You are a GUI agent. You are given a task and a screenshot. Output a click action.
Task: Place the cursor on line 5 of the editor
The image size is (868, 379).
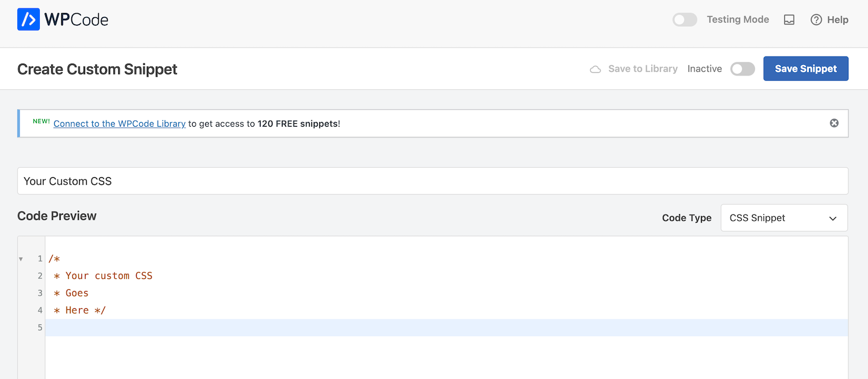178,327
